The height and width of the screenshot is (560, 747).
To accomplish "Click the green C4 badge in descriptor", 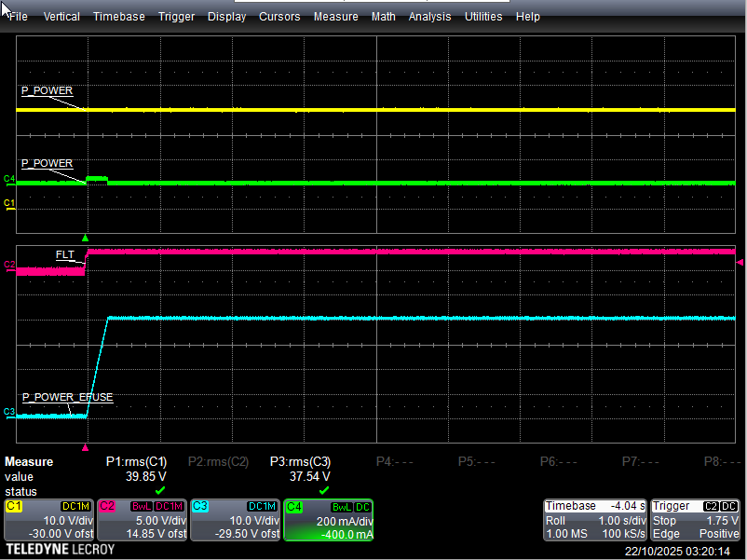I will pyautogui.click(x=293, y=506).
